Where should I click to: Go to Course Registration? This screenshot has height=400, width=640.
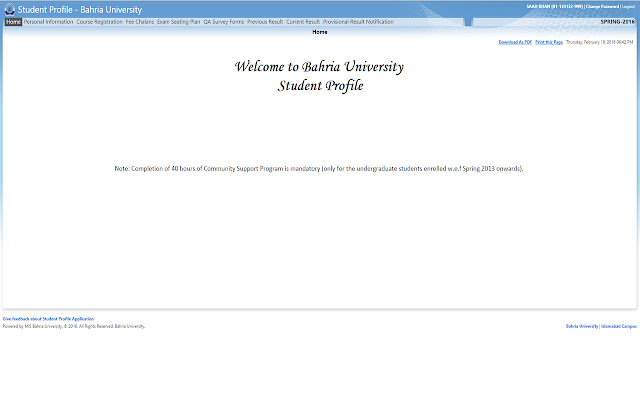[100, 22]
